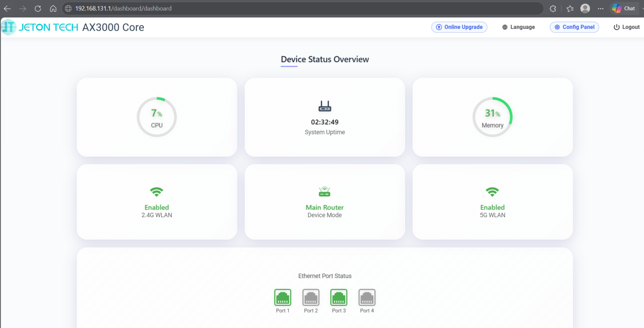Open the browser three-dots menu
Screen dimensions: 644x328
coord(600,9)
